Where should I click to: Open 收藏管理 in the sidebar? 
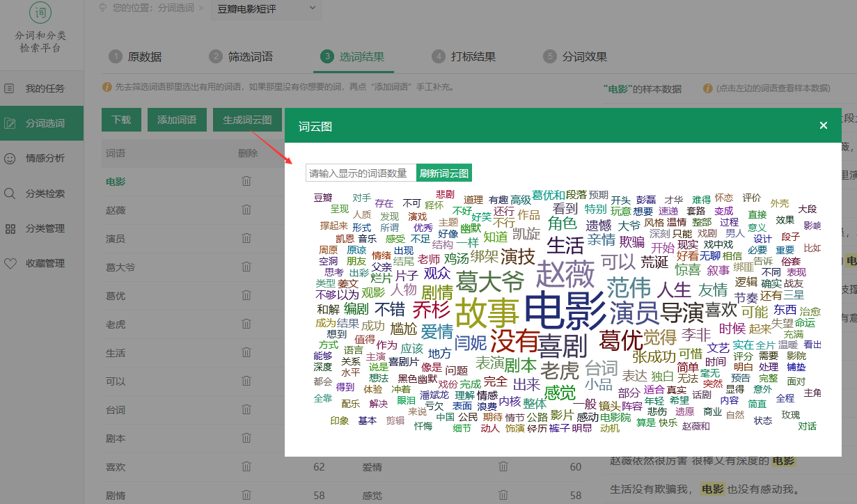42,263
